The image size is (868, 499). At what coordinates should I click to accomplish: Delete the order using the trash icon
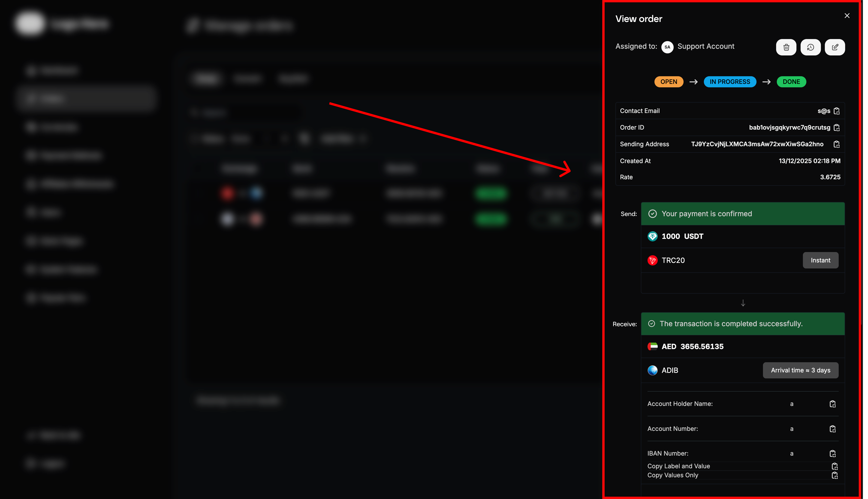[x=786, y=47]
